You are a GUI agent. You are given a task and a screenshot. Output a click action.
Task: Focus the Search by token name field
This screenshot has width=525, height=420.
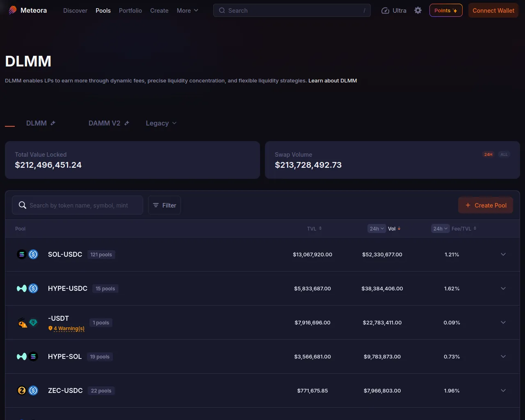tap(78, 205)
